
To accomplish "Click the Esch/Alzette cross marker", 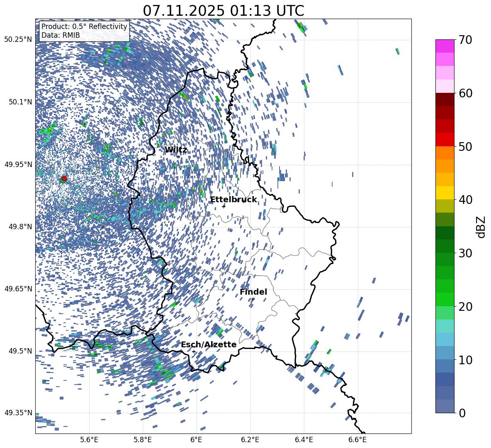I will click(194, 351).
